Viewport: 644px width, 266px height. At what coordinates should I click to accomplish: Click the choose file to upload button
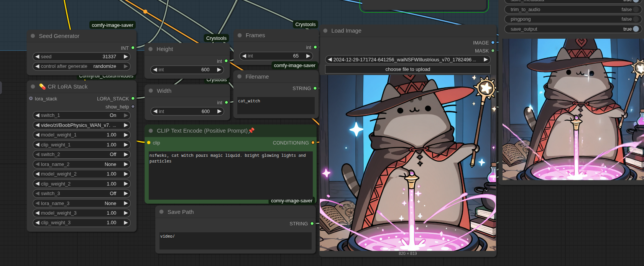tap(407, 69)
